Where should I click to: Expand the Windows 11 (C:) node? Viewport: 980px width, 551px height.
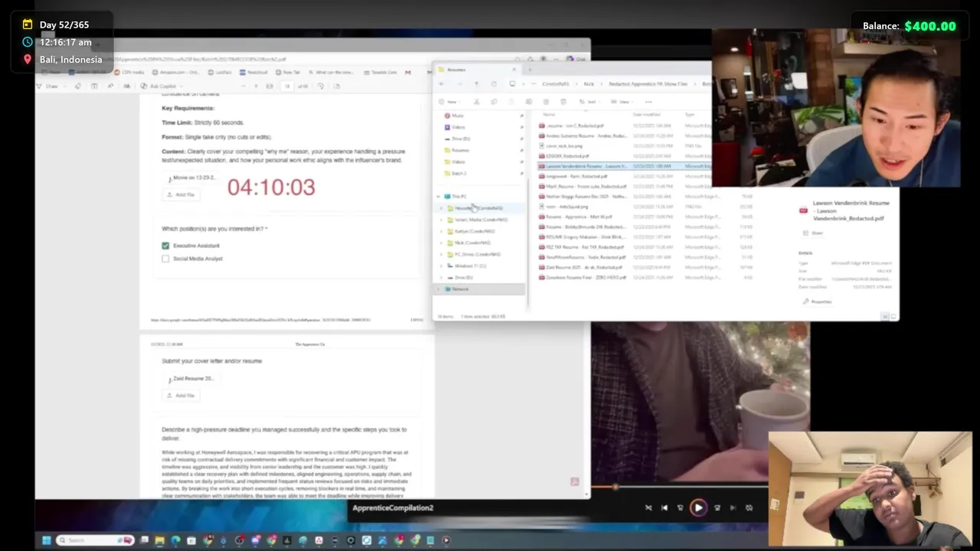click(x=441, y=266)
